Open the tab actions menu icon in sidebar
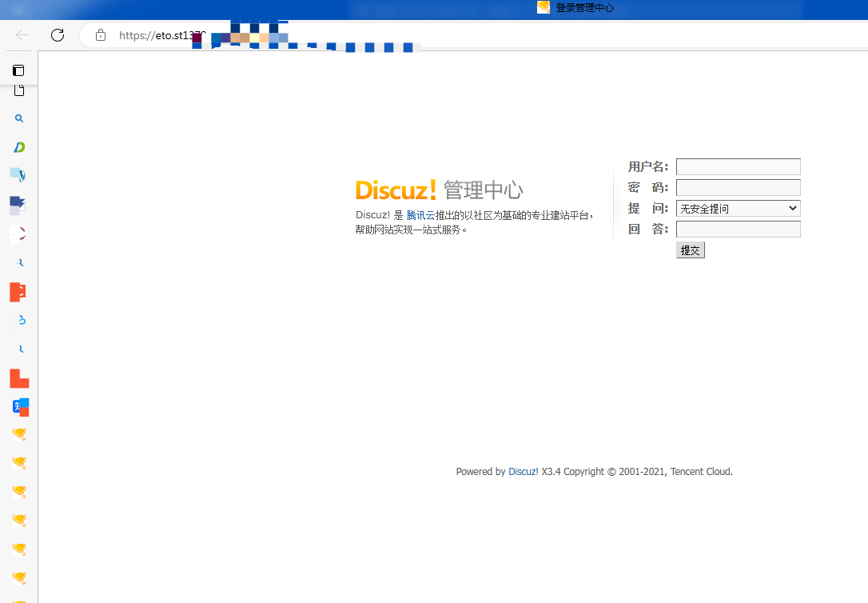 tap(18, 70)
